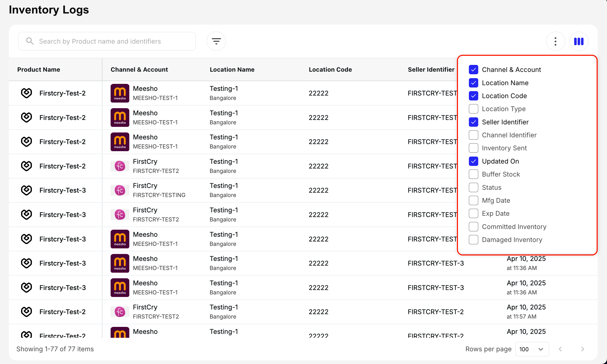This screenshot has height=364, width=607.
Task: Toggle the column chooser icon
Action: tap(579, 41)
